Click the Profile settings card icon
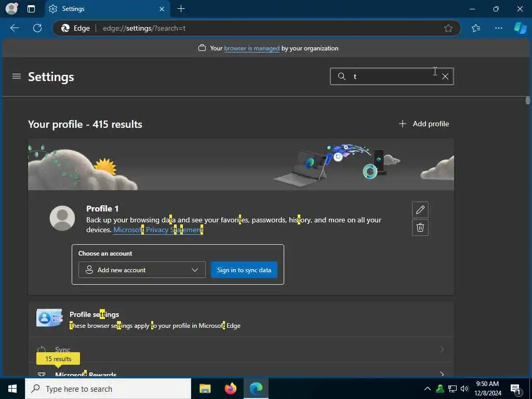This screenshot has height=399, width=532. pyautogui.click(x=49, y=318)
